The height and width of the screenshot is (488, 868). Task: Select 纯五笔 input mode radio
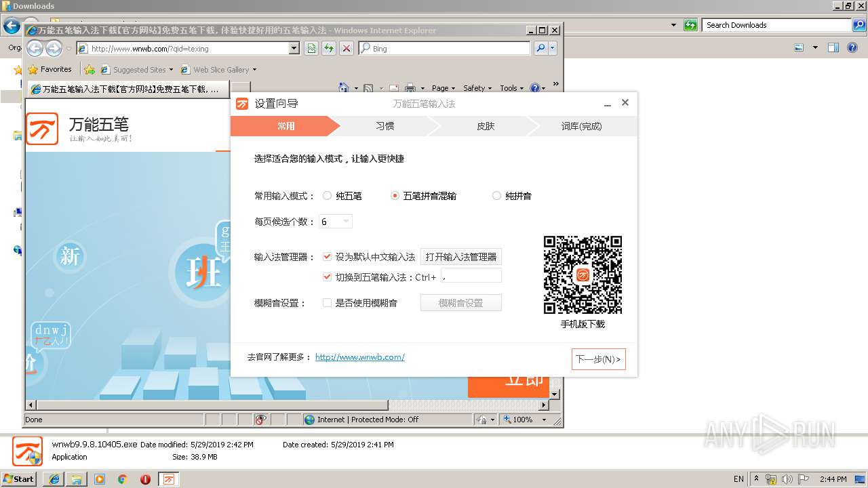coord(327,196)
